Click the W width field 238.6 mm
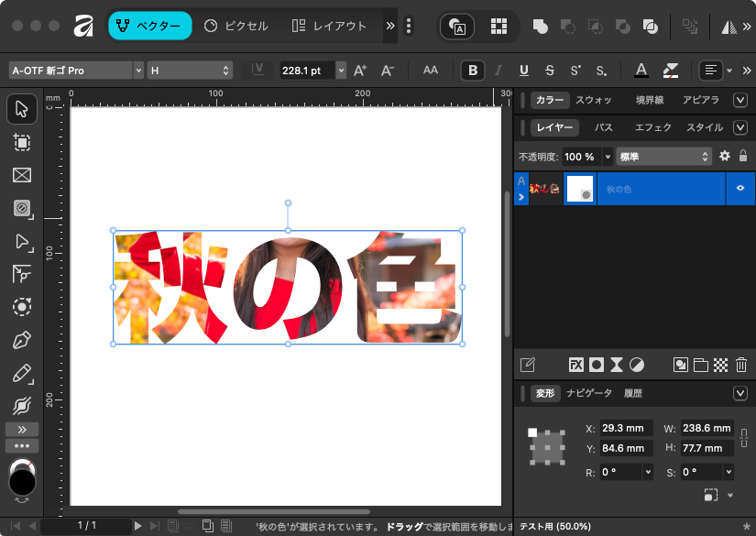 (707, 428)
